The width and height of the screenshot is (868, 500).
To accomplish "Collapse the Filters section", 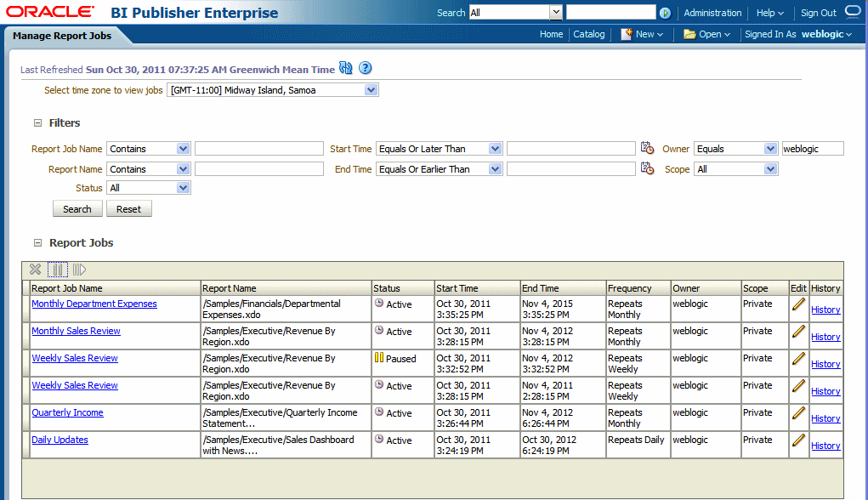I will (36, 122).
